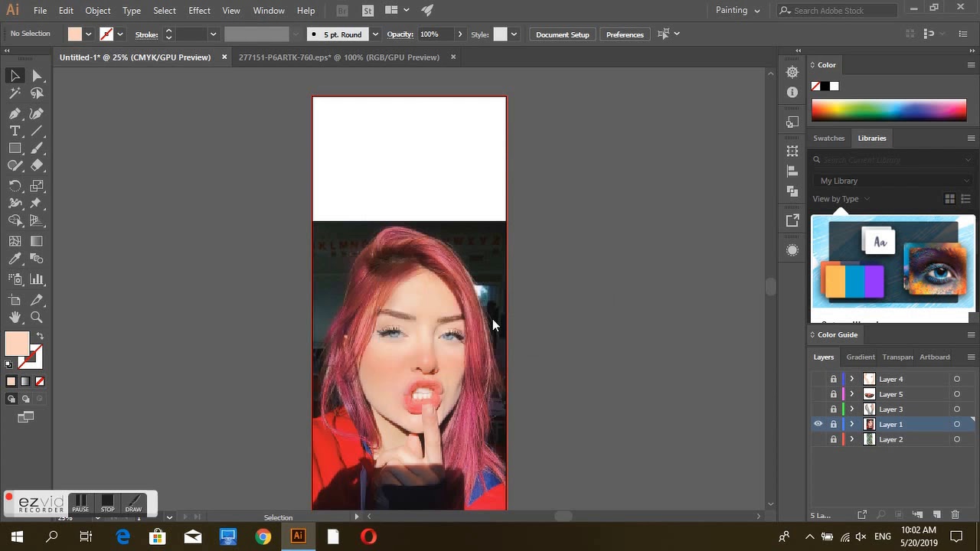Unlock Layer 3 by clicking its lock
Screen dimensions: 980x551
point(834,409)
